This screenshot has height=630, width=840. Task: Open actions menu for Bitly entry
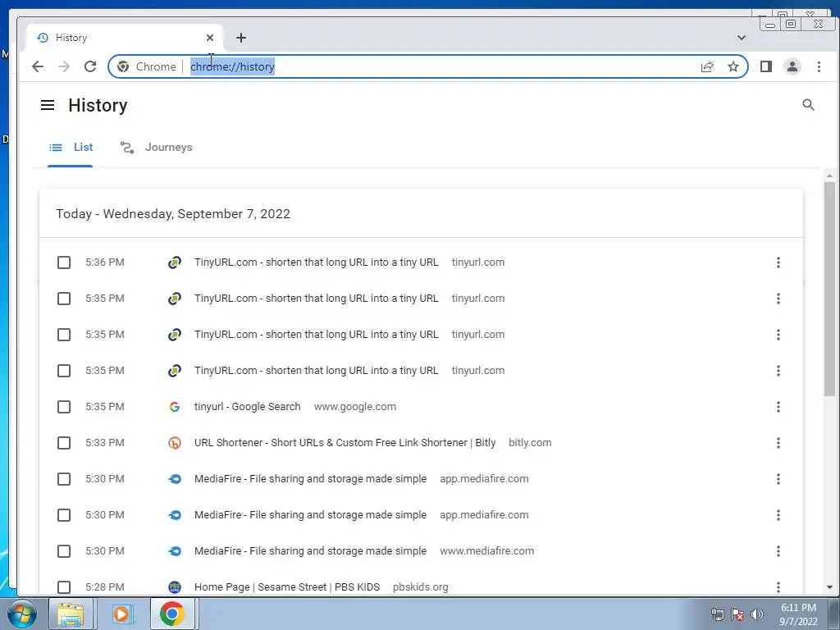(778, 443)
